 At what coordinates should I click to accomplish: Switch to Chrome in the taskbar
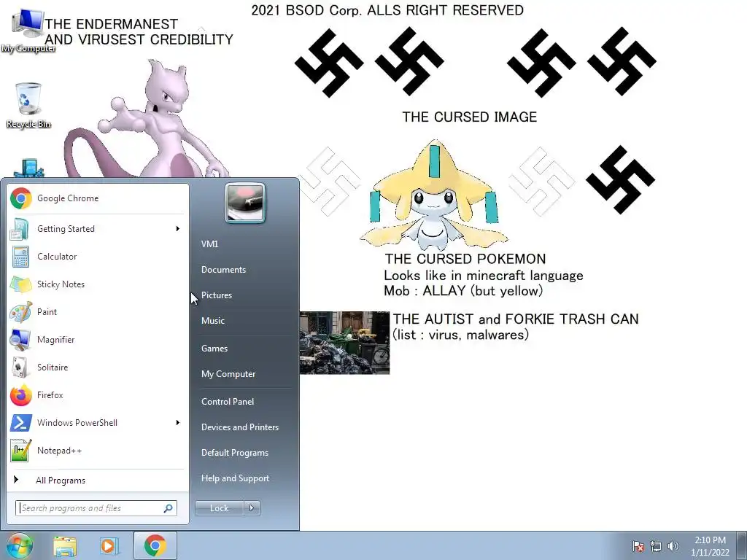click(x=155, y=545)
